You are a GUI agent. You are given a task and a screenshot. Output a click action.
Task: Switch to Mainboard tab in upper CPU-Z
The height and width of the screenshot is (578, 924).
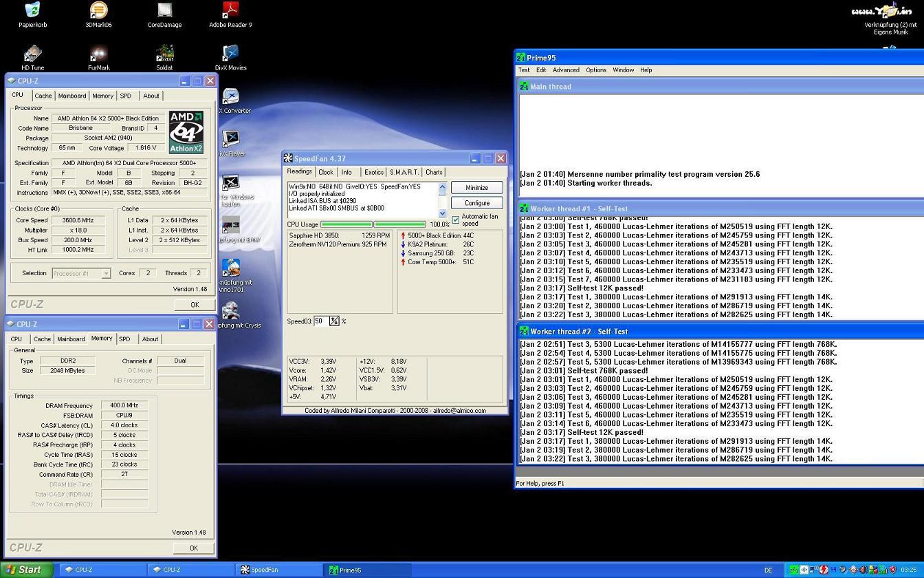click(x=72, y=96)
